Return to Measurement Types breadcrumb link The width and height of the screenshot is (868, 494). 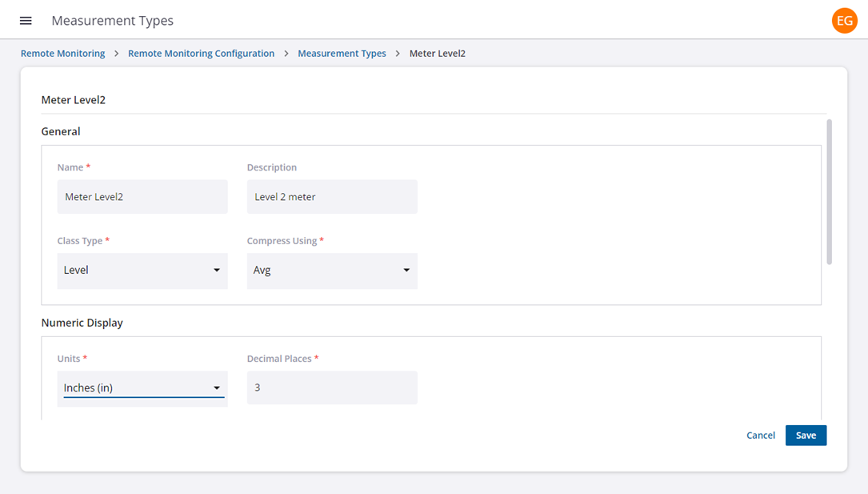[x=342, y=54]
